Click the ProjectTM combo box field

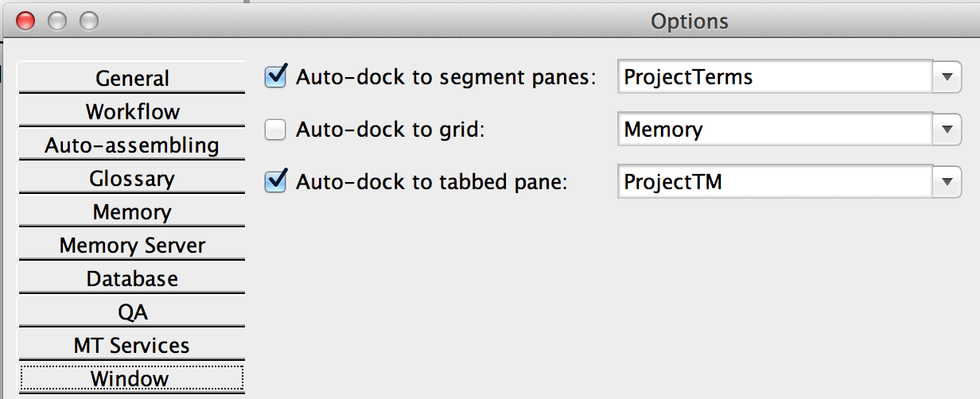pos(774,182)
